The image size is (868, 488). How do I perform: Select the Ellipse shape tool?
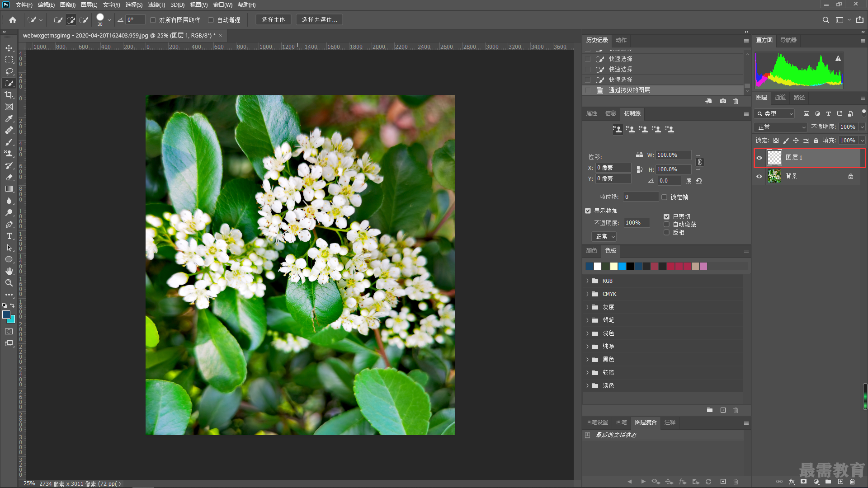click(x=9, y=259)
